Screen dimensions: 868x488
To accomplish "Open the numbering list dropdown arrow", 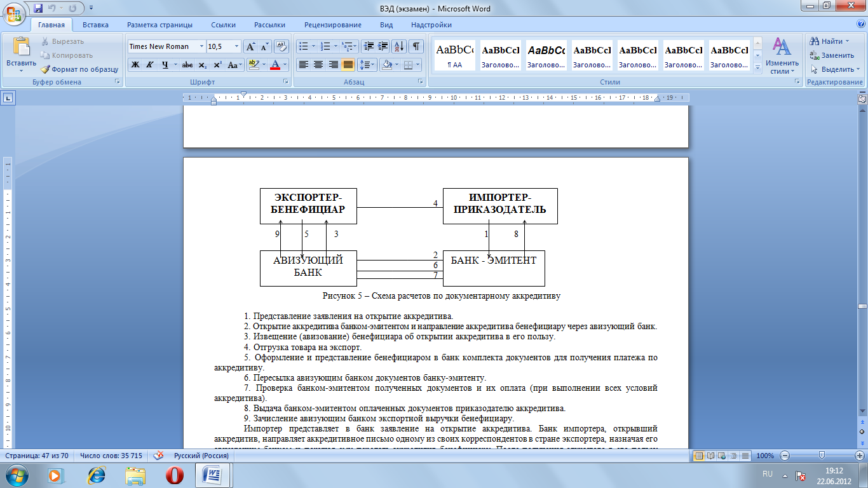I will (335, 46).
